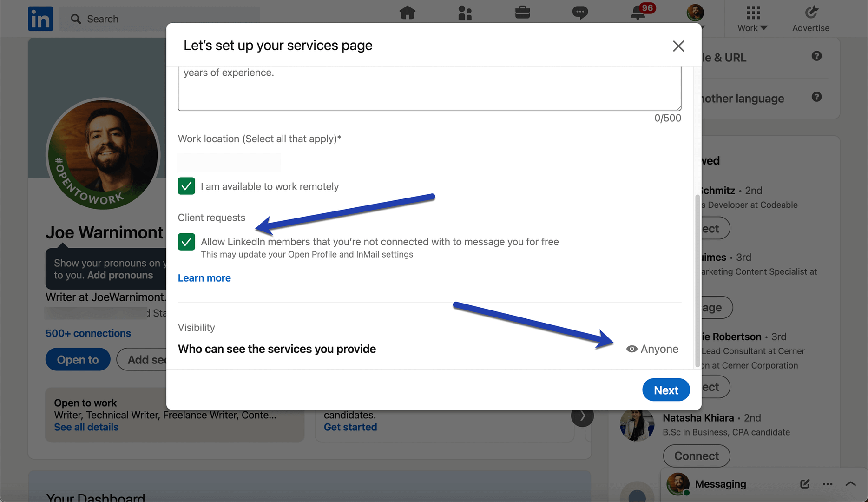Open the Advertise icon
This screenshot has width=868, height=502.
(x=811, y=14)
